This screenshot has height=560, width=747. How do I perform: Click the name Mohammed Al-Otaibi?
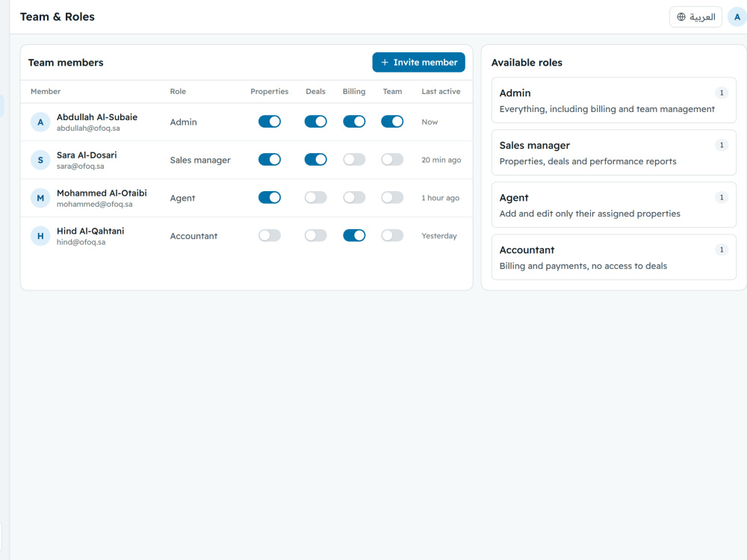pyautogui.click(x=102, y=193)
